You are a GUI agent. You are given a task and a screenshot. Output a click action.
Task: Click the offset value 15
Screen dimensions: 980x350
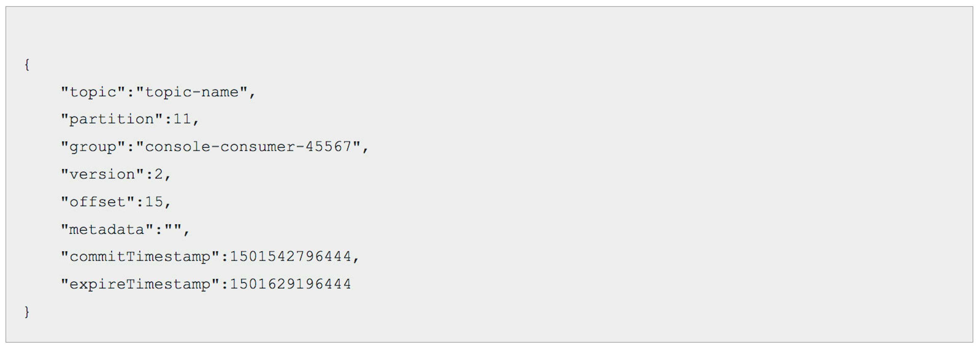154,202
